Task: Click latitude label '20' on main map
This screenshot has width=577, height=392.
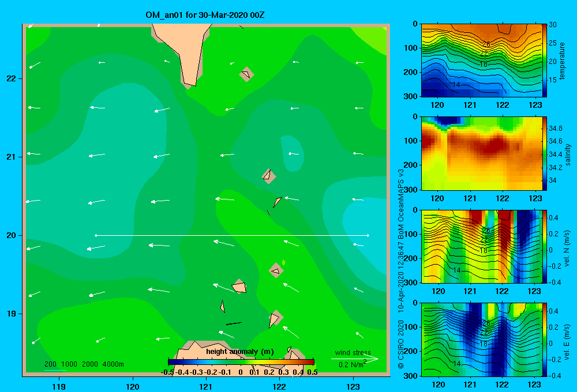Action: tap(12, 235)
